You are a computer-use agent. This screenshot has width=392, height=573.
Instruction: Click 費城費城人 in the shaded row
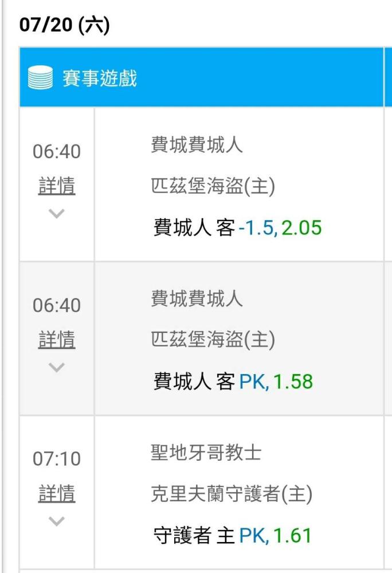[x=197, y=298]
